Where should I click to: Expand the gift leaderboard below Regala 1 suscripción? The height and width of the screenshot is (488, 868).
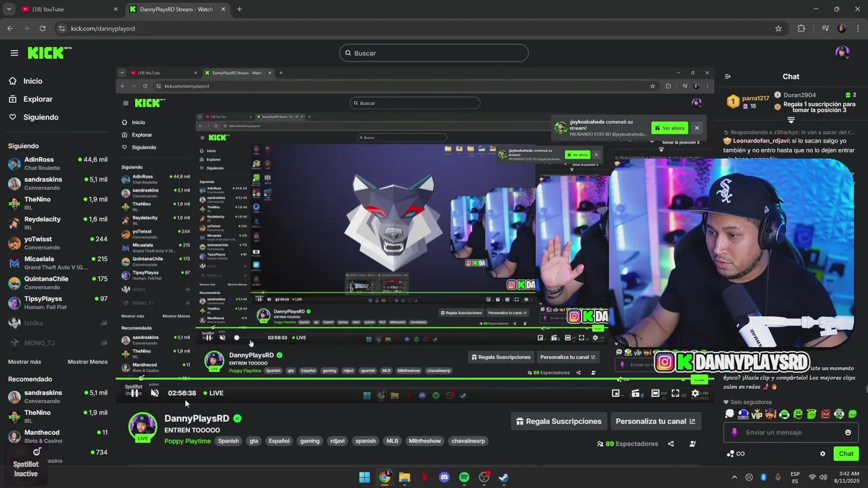coord(791,120)
